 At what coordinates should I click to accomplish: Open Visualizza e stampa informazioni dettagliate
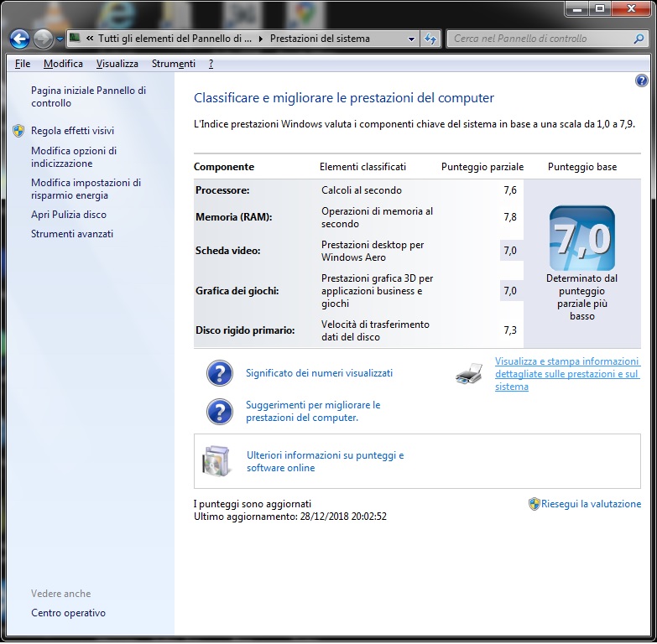pos(567,374)
